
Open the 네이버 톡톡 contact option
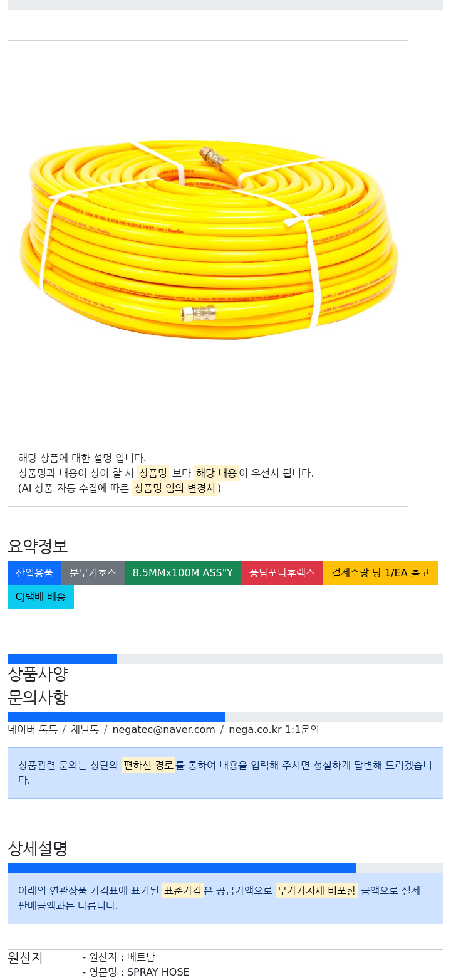33,730
